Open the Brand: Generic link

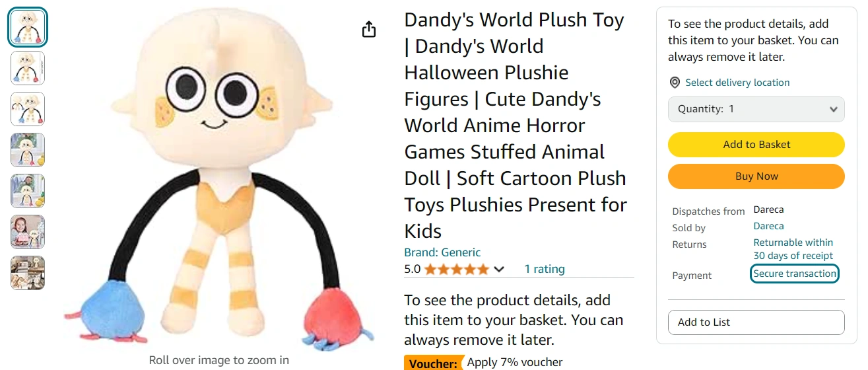click(442, 252)
